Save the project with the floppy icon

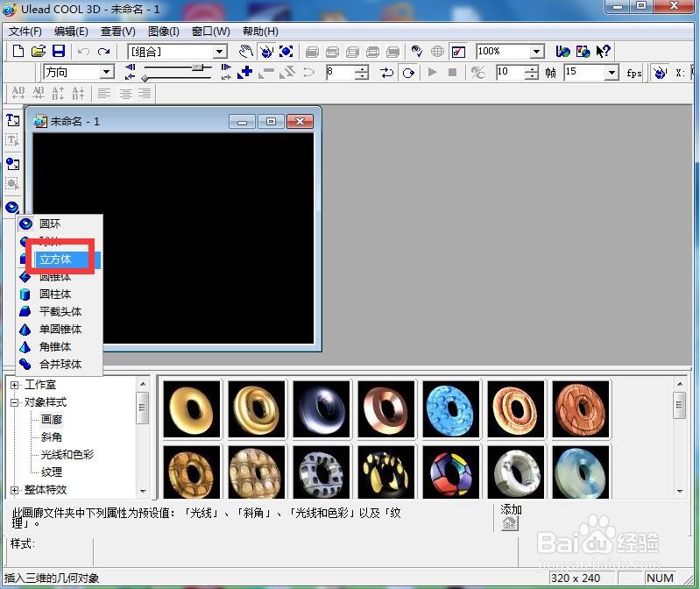click(59, 52)
